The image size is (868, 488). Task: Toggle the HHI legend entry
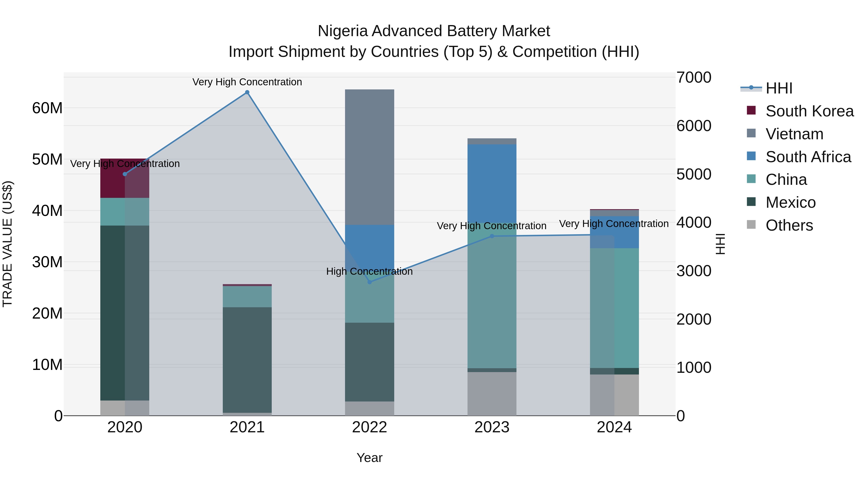767,88
